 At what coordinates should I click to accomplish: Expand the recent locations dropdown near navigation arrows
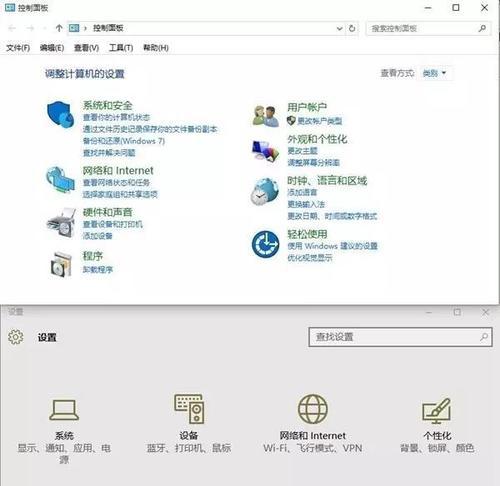tap(44, 28)
